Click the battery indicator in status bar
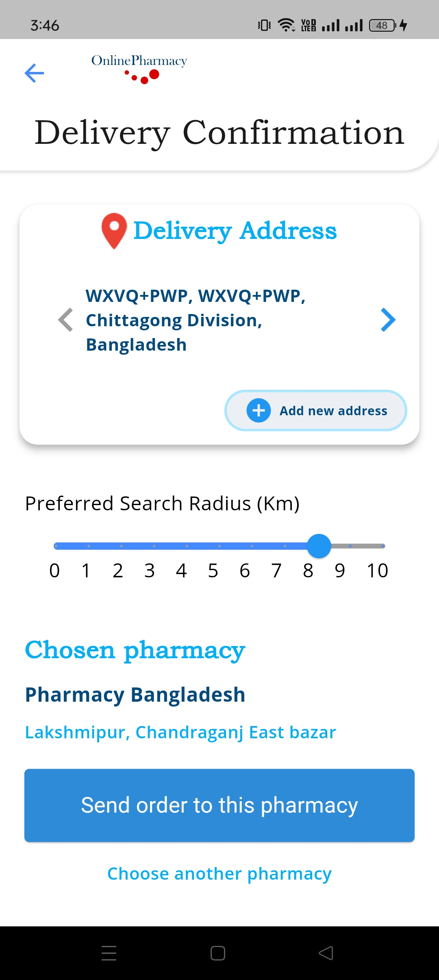Image resolution: width=439 pixels, height=980 pixels. (x=381, y=25)
